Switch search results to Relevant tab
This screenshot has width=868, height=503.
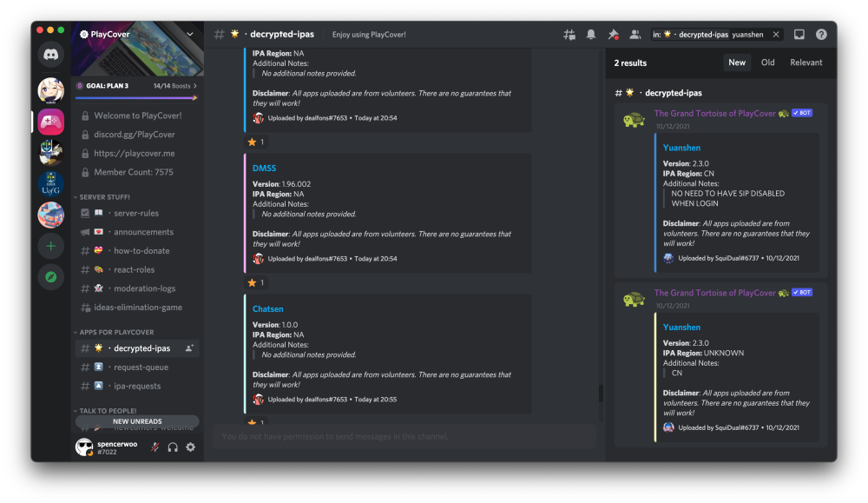click(806, 63)
